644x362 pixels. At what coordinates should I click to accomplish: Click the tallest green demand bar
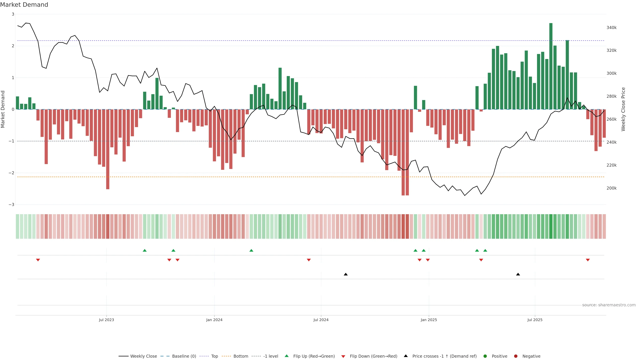tap(551, 66)
